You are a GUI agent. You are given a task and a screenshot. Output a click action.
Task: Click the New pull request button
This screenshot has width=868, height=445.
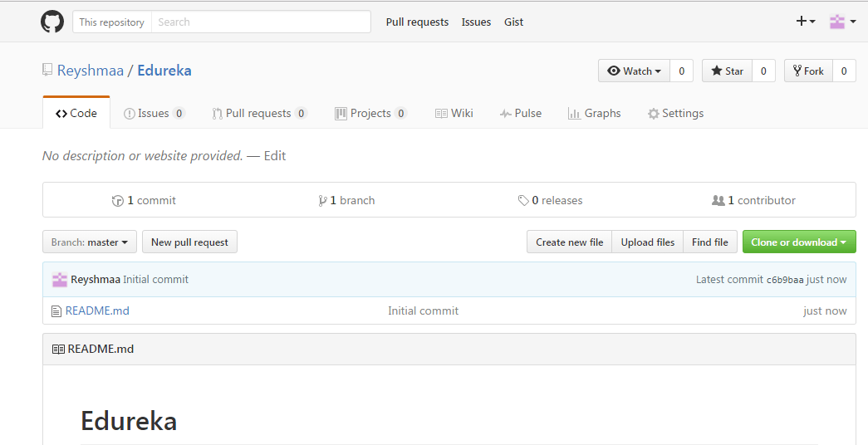pyautogui.click(x=190, y=242)
